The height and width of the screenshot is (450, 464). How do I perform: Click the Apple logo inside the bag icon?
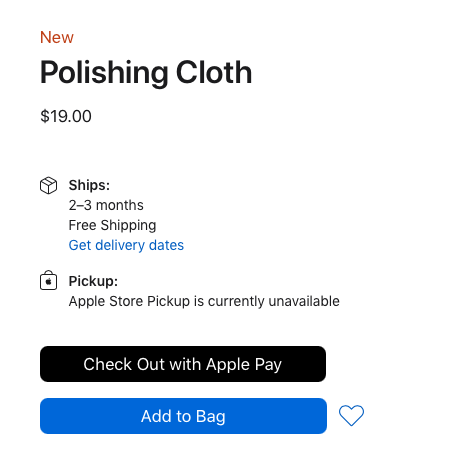click(x=49, y=282)
